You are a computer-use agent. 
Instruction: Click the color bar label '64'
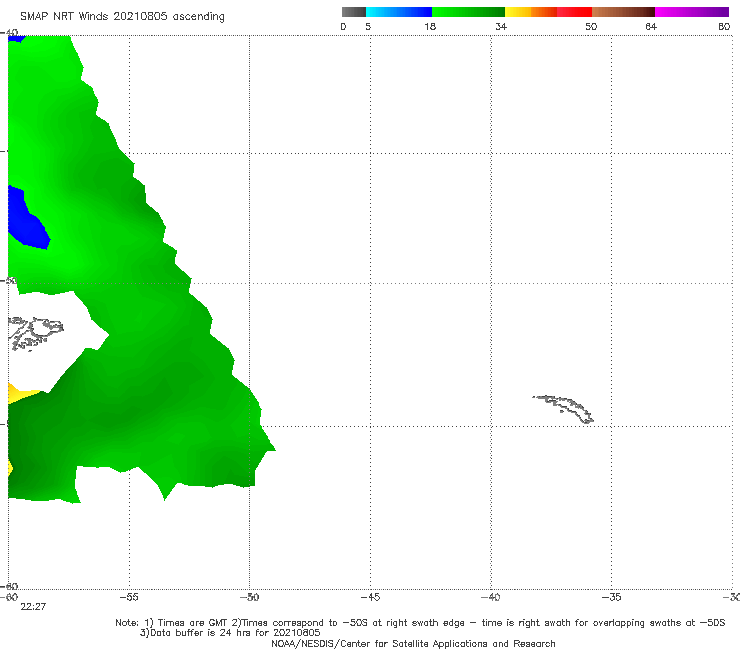pos(651,26)
